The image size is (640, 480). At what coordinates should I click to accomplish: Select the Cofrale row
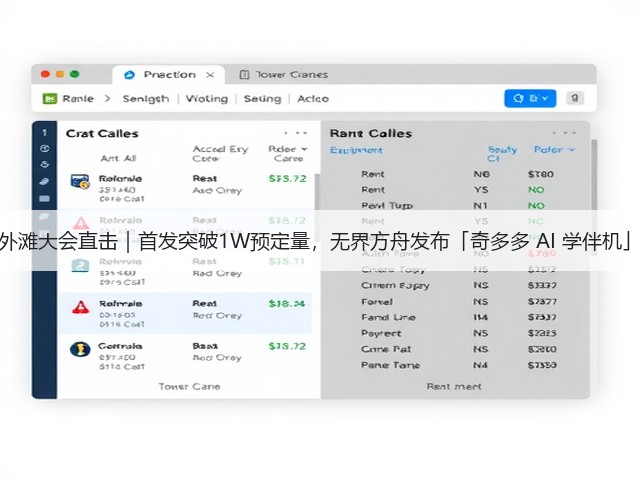click(186, 356)
